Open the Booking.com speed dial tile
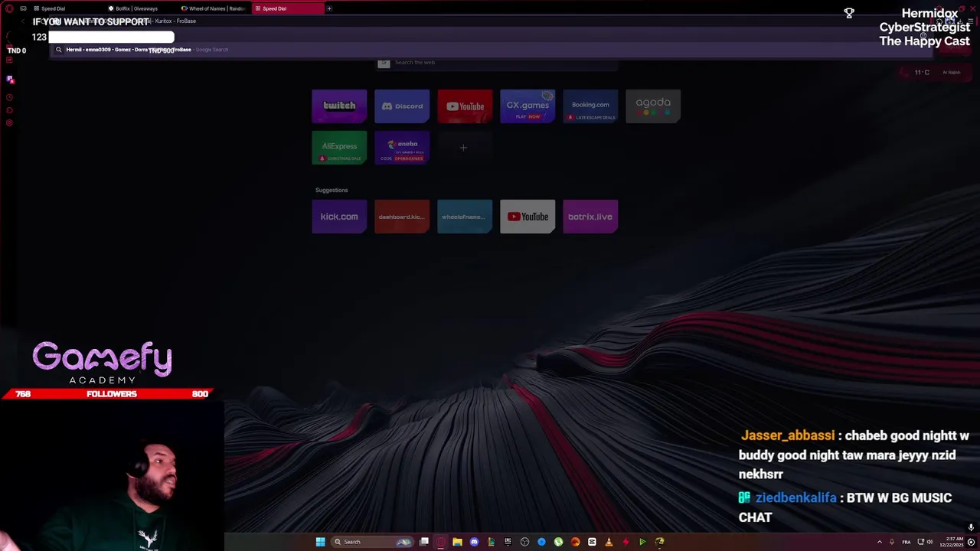Image resolution: width=980 pixels, height=551 pixels. coord(590,106)
